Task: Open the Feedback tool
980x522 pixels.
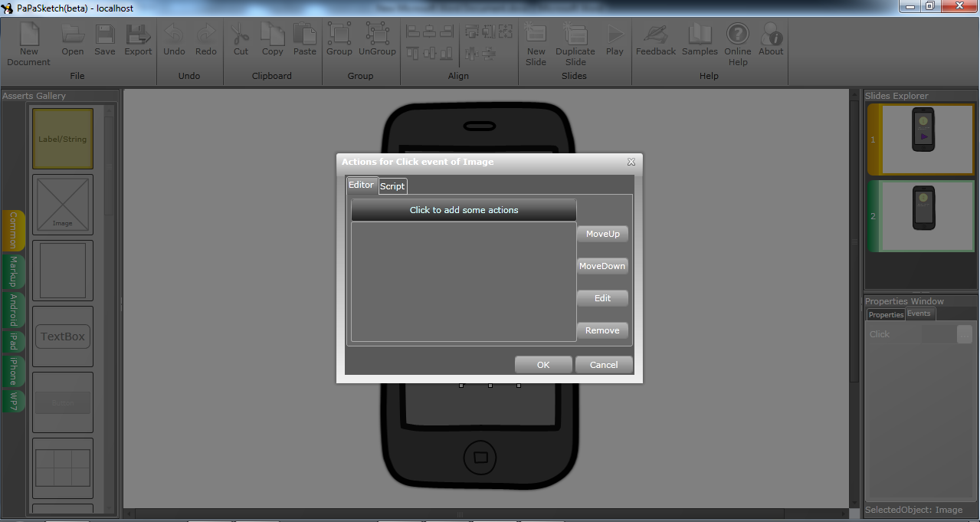Action: (656, 40)
